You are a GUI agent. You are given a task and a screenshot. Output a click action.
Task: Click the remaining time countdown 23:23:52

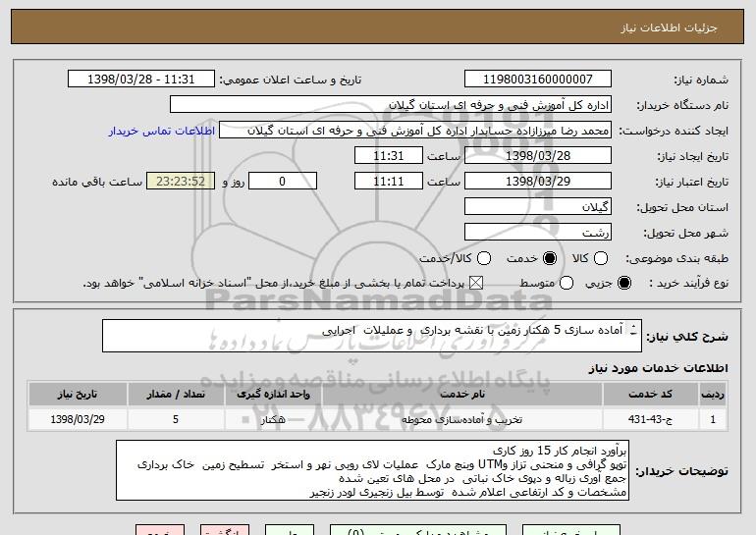coord(181,182)
